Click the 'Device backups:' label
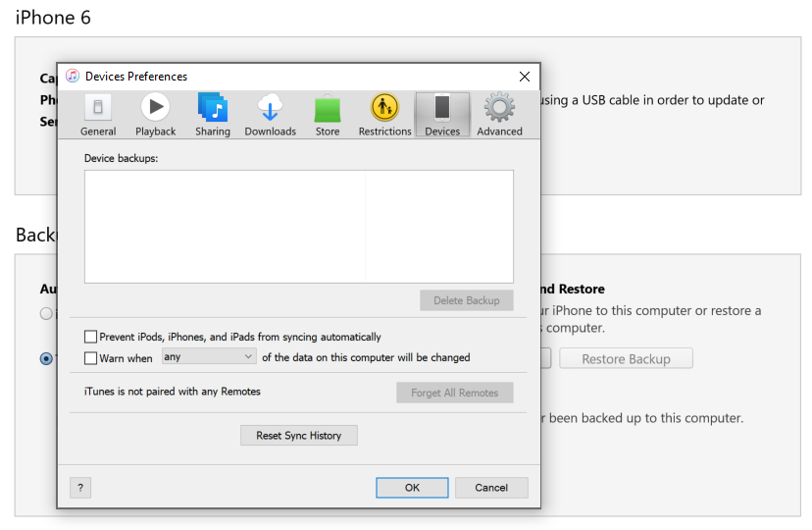 click(x=122, y=159)
